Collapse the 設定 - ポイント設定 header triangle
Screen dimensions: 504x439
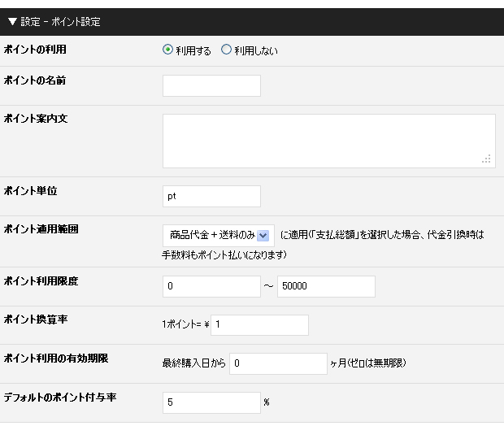click(x=12, y=22)
